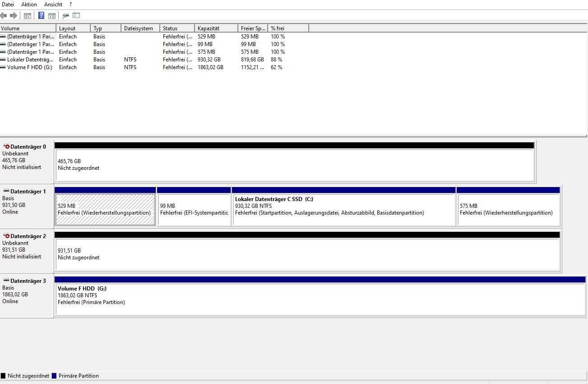Click NTFS cell in Lokaler Datenträg... row

click(130, 60)
